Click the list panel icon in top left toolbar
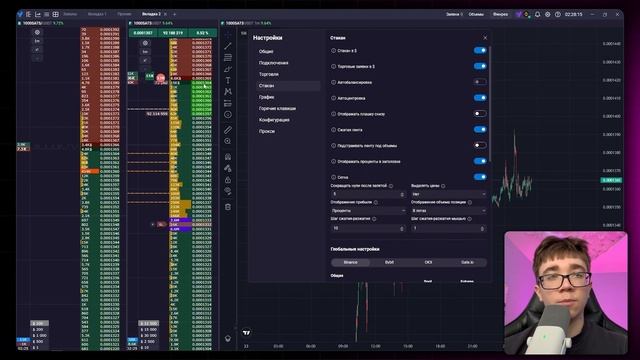 pyautogui.click(x=47, y=14)
